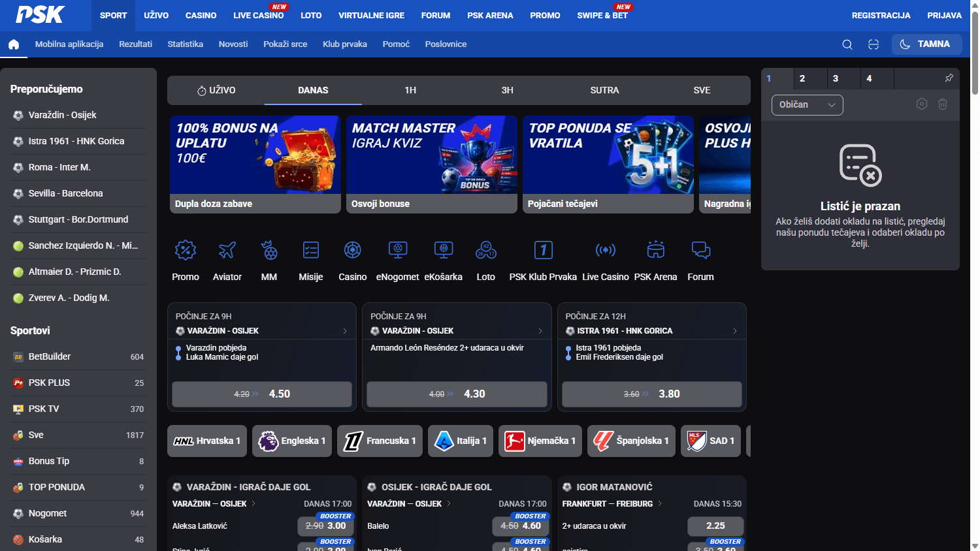This screenshot has width=980, height=551.
Task: Select bet slip tab 2
Action: (x=811, y=78)
